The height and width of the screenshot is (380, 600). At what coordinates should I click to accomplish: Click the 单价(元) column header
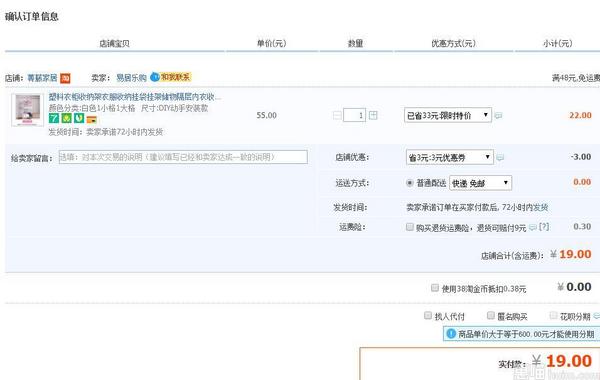pyautogui.click(x=271, y=43)
